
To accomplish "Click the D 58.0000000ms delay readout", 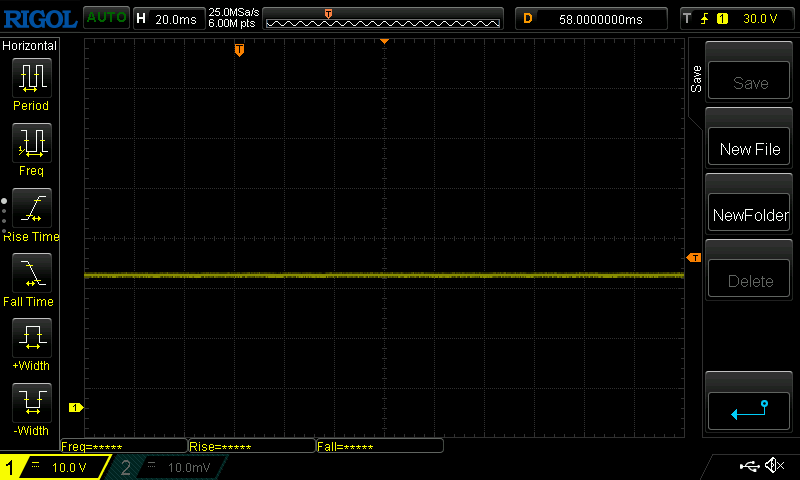I will 591,19.
